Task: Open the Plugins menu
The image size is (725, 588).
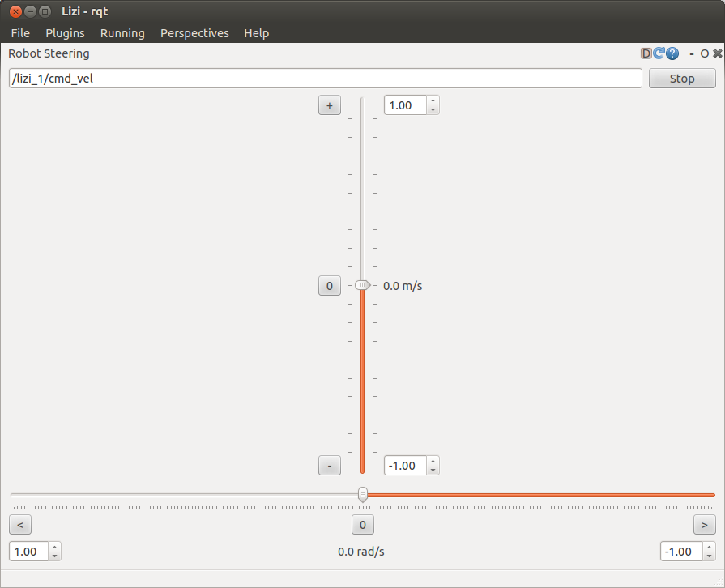Action: coord(65,33)
